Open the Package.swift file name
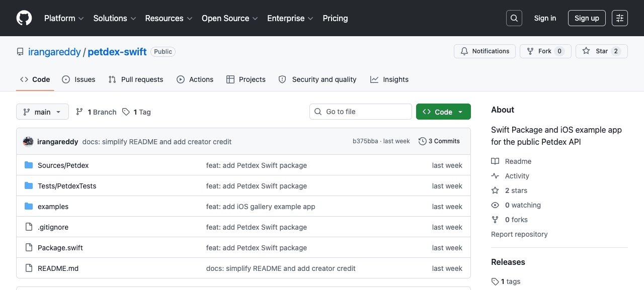Screen dimensions: 644x290 point(60,248)
